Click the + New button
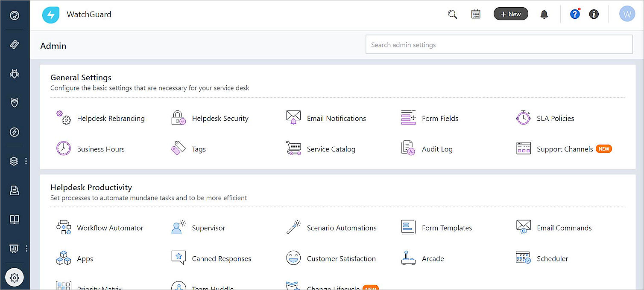Viewport: 644px width, 290px height. tap(511, 14)
